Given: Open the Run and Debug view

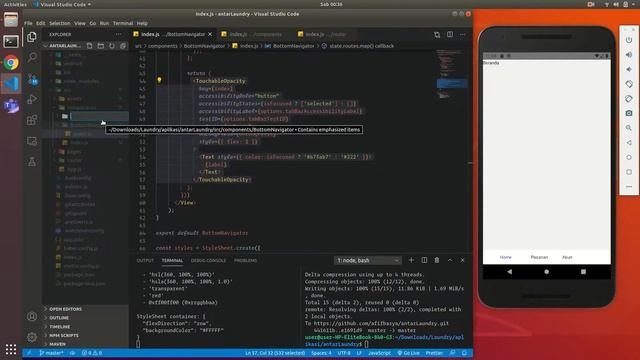Looking at the screenshot, I should coord(32,99).
